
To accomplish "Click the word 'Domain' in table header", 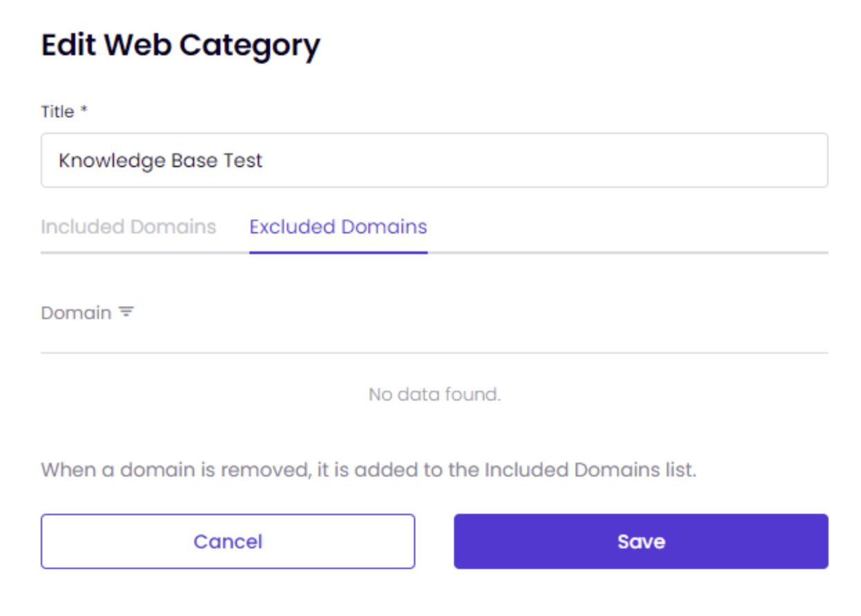I will click(76, 313).
